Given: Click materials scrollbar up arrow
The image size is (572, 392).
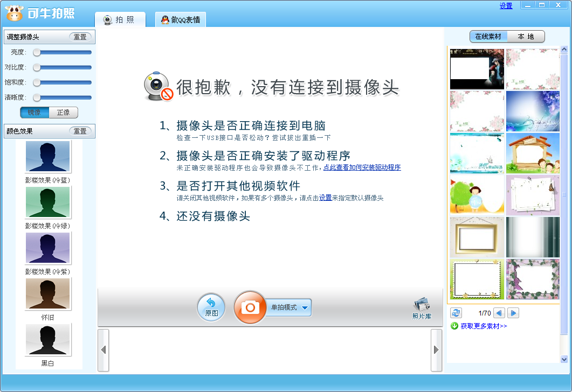Looking at the screenshot, I should pos(564,49).
